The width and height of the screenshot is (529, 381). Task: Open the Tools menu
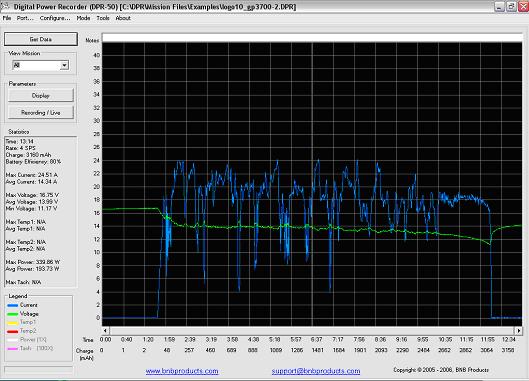103,18
